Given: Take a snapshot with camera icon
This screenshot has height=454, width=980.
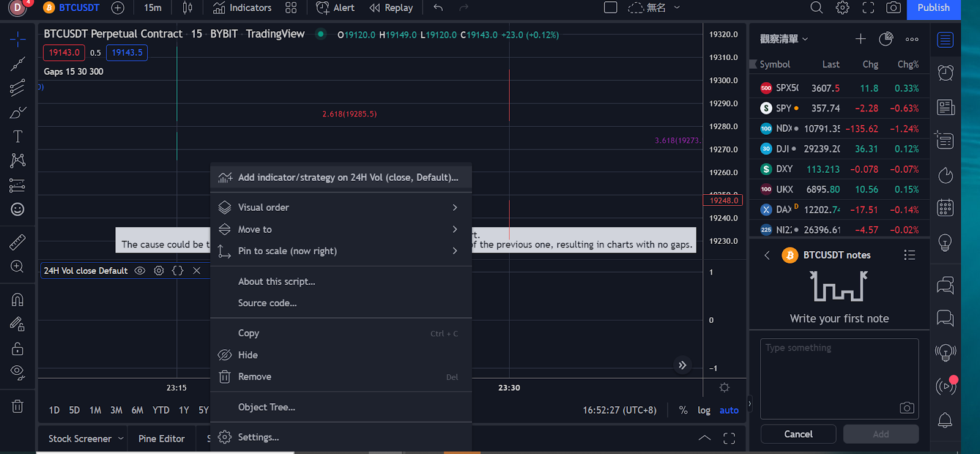Looking at the screenshot, I should pyautogui.click(x=894, y=8).
